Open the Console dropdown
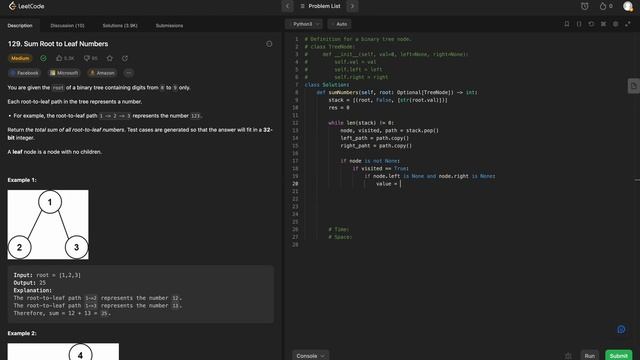The width and height of the screenshot is (640, 360). pyautogui.click(x=311, y=356)
